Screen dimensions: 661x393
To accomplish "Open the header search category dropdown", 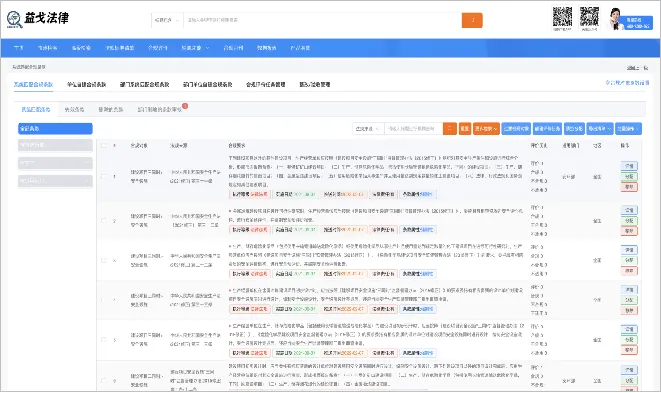I will (167, 20).
